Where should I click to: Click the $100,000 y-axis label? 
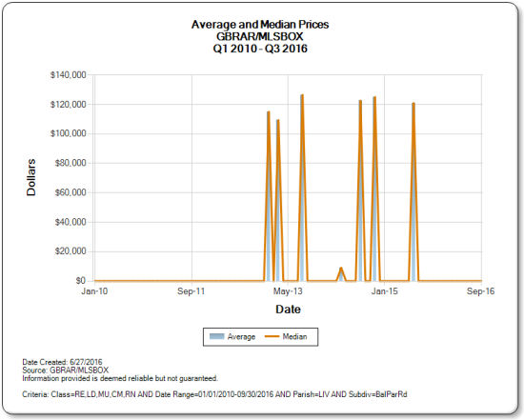tap(69, 133)
